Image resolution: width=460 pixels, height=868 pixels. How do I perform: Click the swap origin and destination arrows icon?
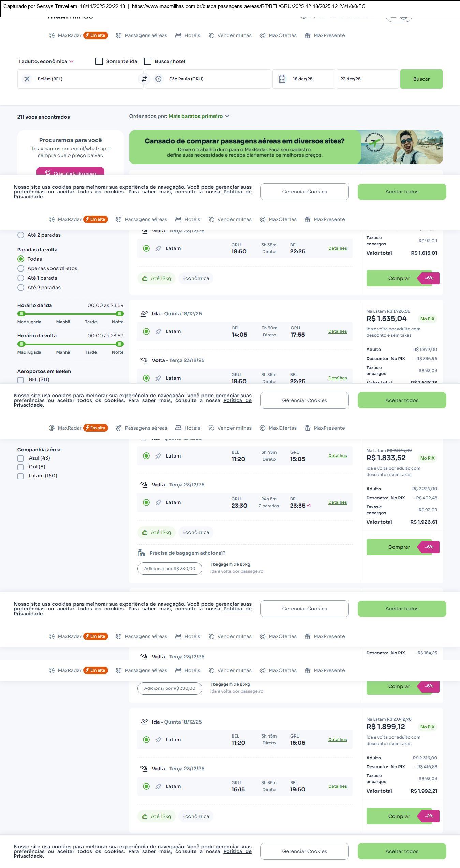[144, 79]
